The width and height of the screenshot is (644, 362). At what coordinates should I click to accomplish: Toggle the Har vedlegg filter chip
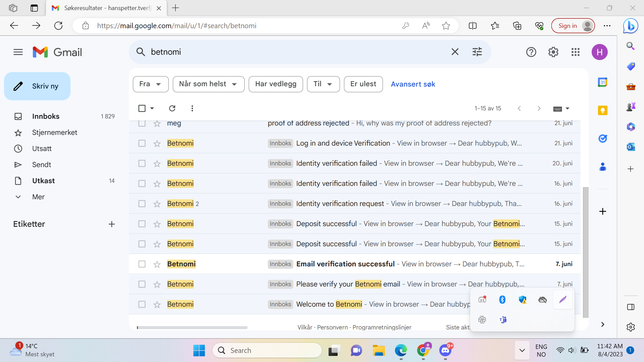pyautogui.click(x=276, y=84)
